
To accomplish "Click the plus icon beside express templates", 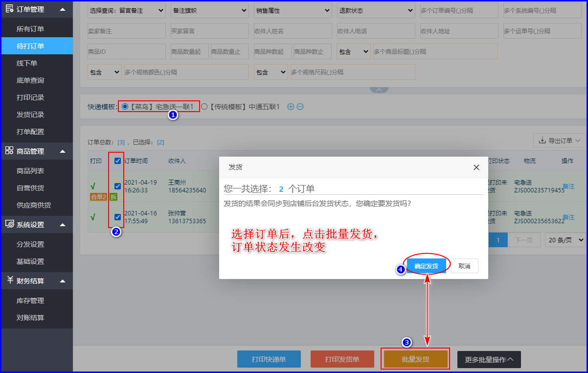I will (291, 107).
